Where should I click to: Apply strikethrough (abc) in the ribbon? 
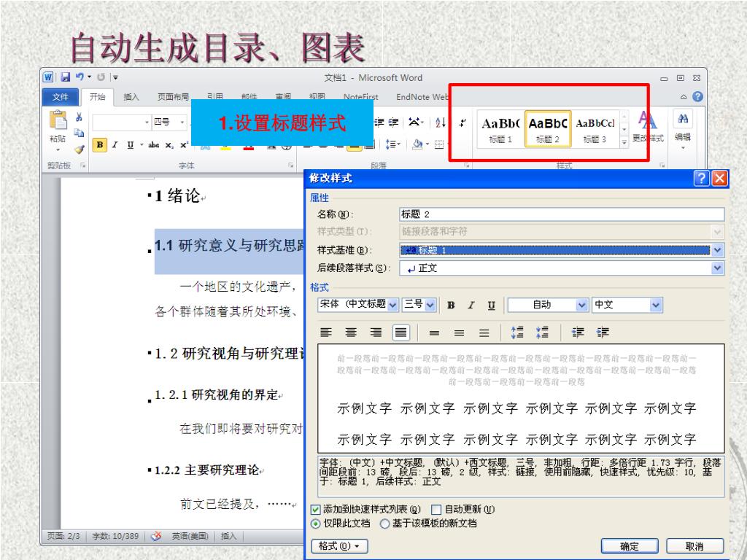point(153,145)
